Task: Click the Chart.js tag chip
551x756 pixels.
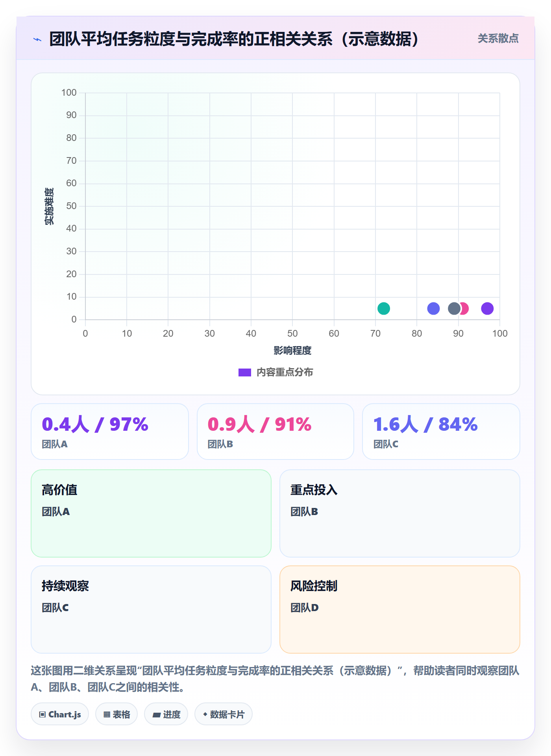Action: [x=60, y=714]
